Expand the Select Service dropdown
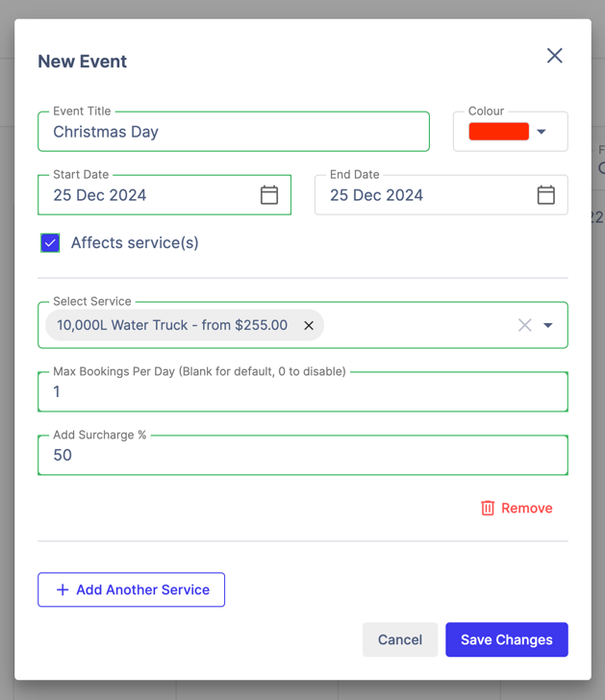 (548, 326)
